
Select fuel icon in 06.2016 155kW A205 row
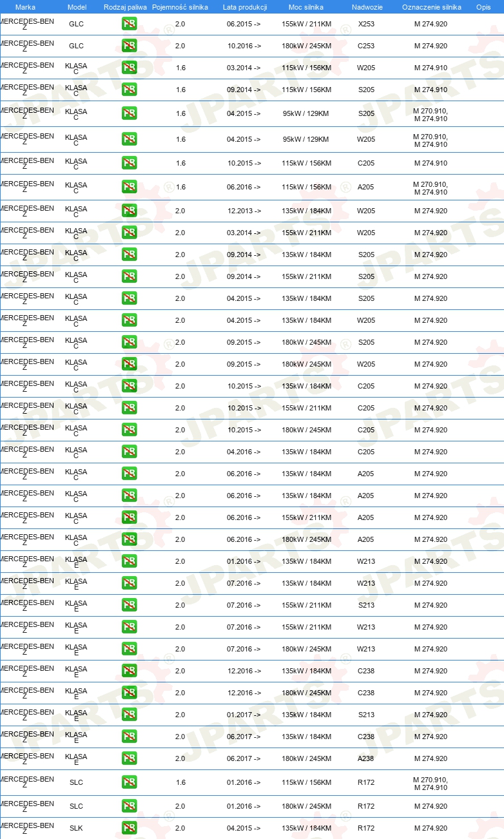point(129,518)
